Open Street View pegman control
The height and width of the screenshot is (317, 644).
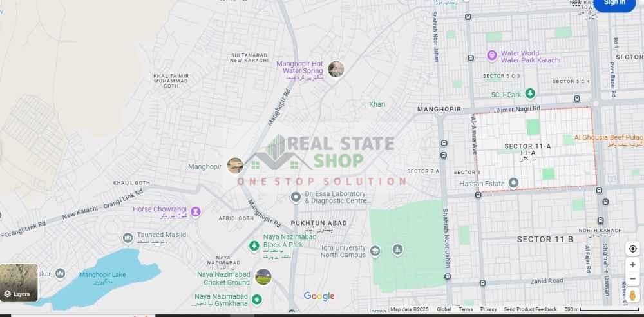click(x=632, y=295)
